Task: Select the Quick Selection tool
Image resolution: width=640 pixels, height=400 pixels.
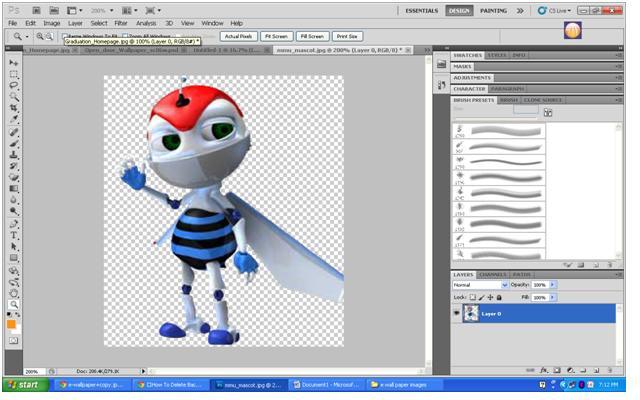Action: 13,97
